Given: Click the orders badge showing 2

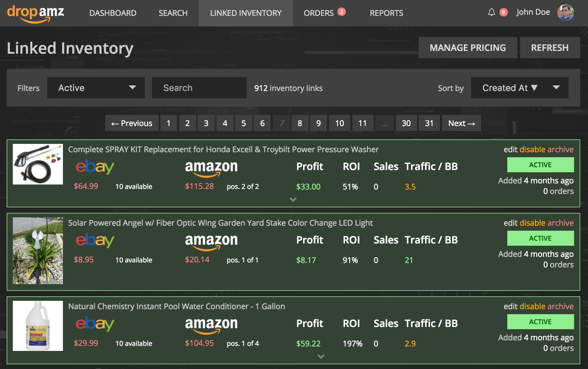Looking at the screenshot, I should (341, 12).
